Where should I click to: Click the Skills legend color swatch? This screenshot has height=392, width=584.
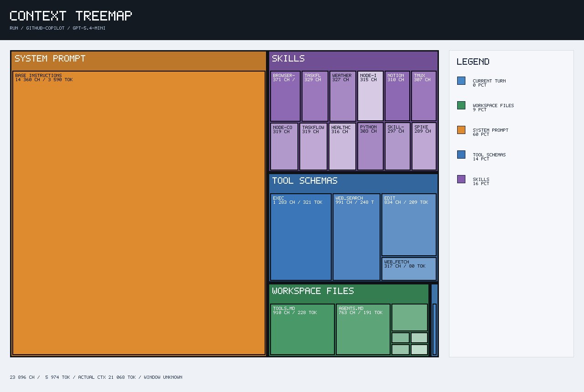coord(461,179)
